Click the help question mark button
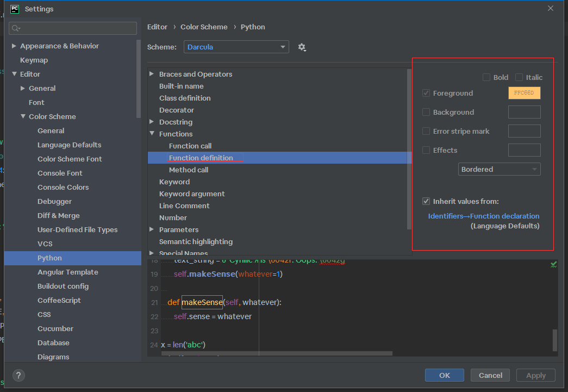This screenshot has height=392, width=568. 18,375
